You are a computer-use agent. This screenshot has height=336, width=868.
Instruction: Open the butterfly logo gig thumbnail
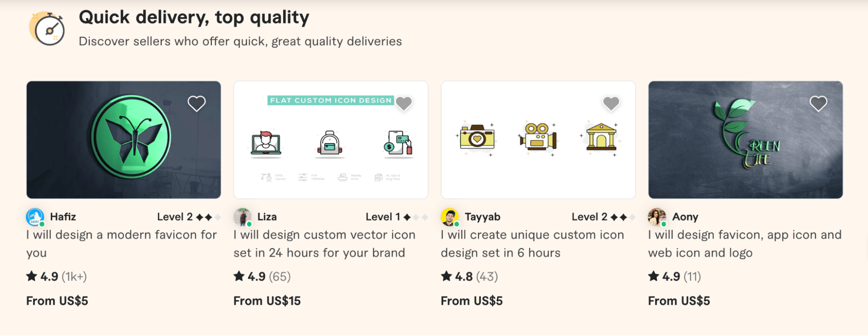click(123, 140)
